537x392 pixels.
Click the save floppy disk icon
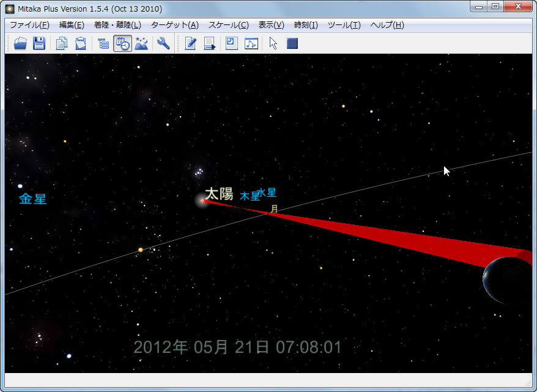(39, 43)
